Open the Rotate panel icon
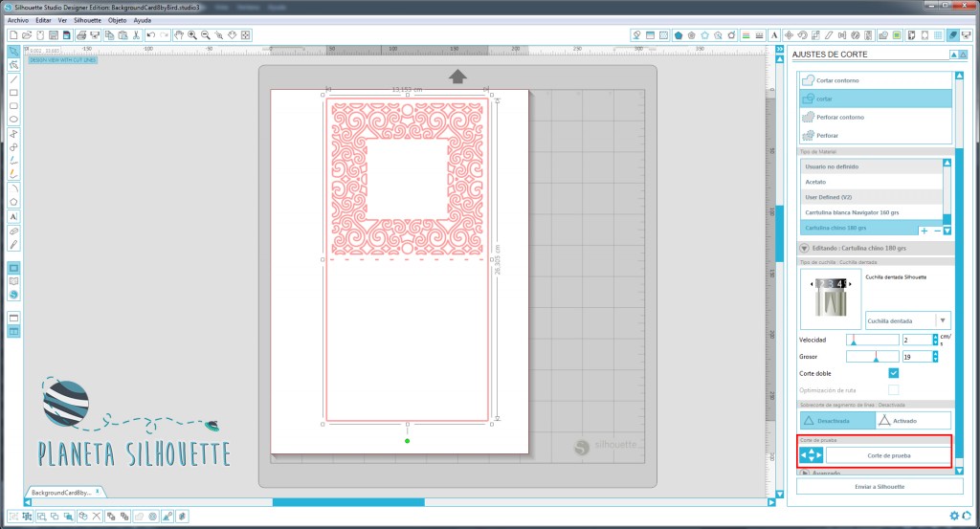Image resolution: width=980 pixels, height=529 pixels. click(x=803, y=35)
